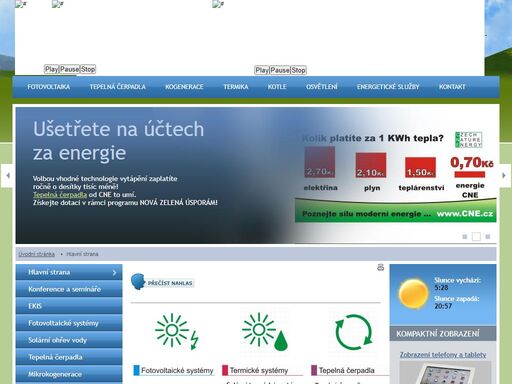Click the left Play button in the header

[51, 69]
